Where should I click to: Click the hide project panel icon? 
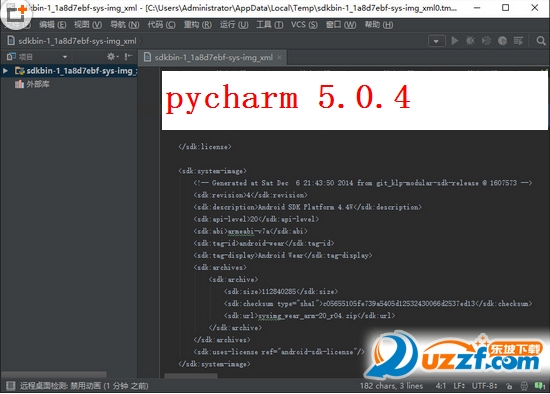click(128, 56)
